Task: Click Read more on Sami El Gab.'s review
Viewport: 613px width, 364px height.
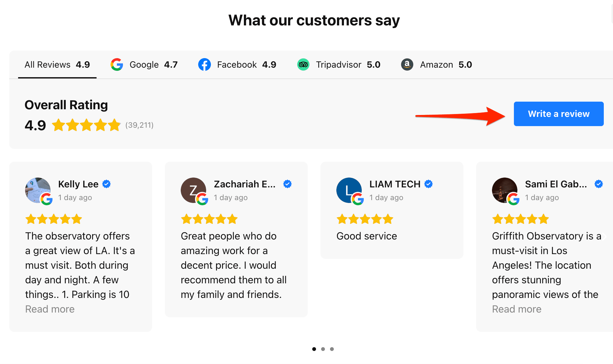Action: tap(516, 309)
